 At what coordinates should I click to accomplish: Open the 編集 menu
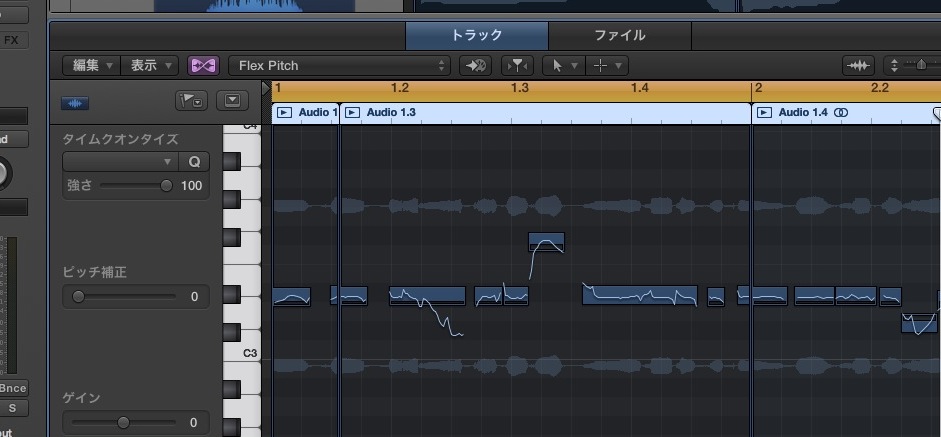pos(92,65)
